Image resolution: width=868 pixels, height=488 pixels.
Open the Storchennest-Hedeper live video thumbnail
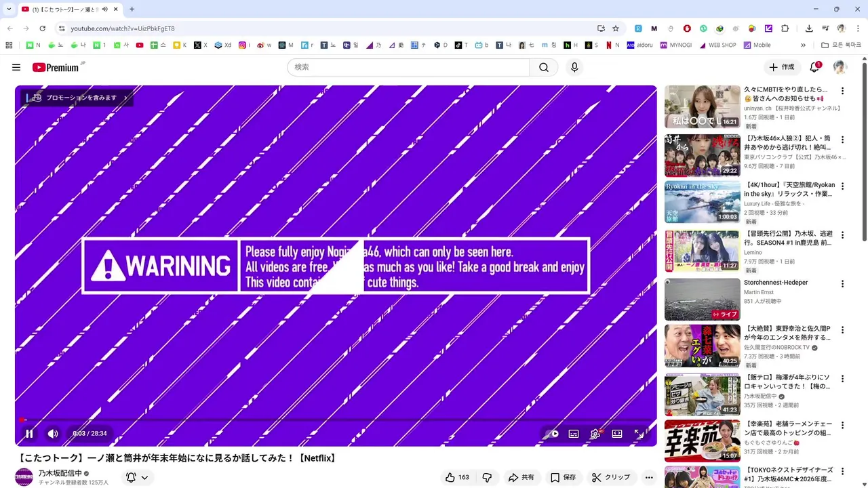click(x=703, y=299)
